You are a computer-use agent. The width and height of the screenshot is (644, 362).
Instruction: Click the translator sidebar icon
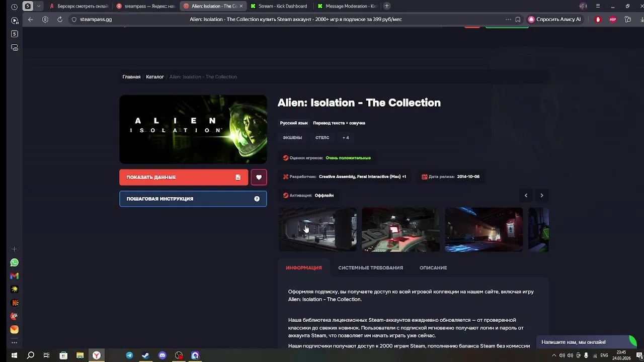pyautogui.click(x=14, y=316)
